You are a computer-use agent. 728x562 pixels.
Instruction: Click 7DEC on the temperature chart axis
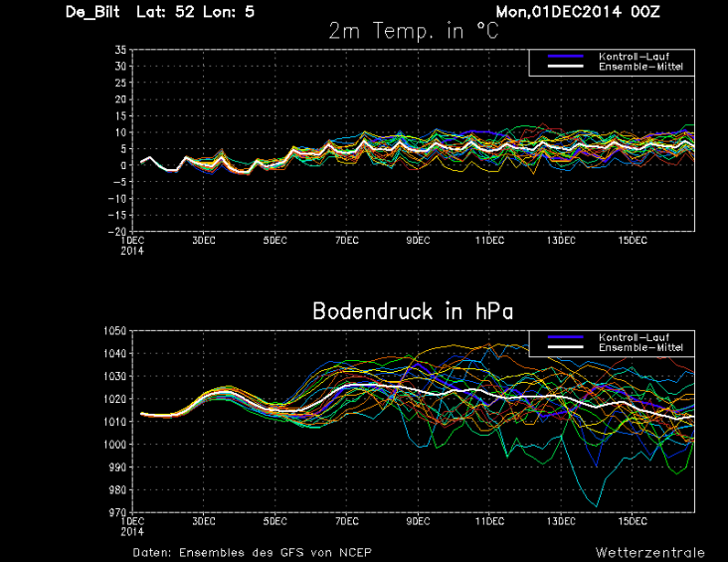click(x=346, y=241)
